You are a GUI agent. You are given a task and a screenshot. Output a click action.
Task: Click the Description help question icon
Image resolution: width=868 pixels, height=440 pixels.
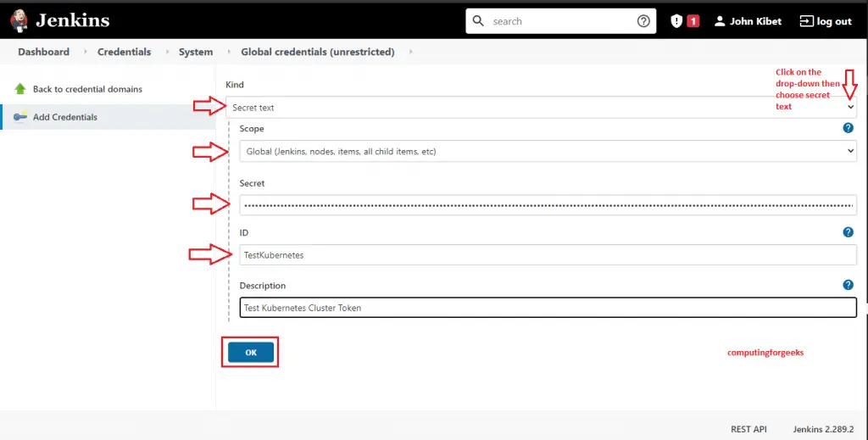(x=848, y=285)
